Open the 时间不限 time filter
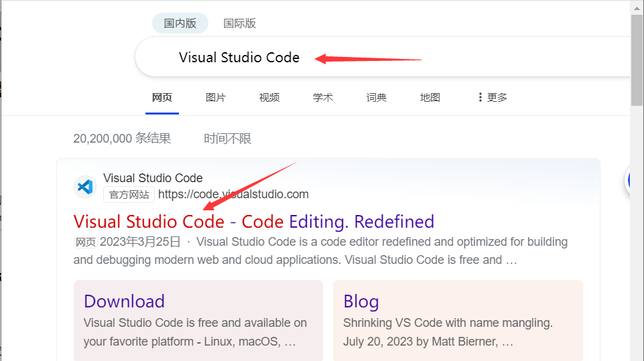644x361 pixels. click(x=228, y=139)
